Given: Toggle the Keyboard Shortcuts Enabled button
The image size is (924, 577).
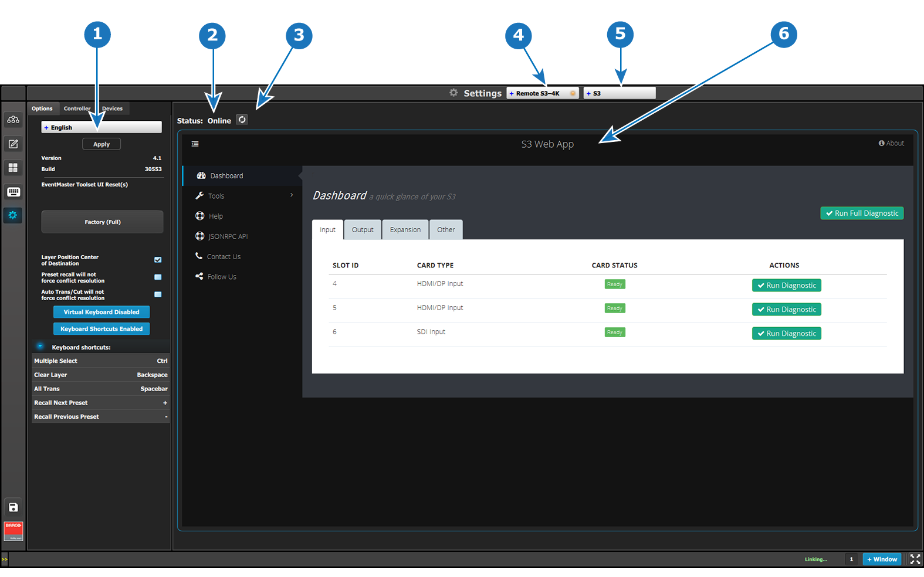Looking at the screenshot, I should (x=101, y=329).
